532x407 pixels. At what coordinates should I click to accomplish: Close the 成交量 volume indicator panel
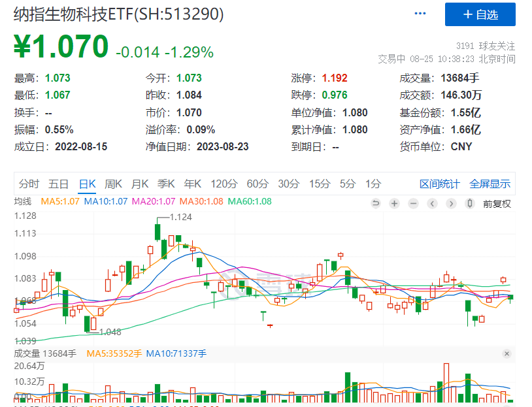pyautogui.click(x=507, y=353)
